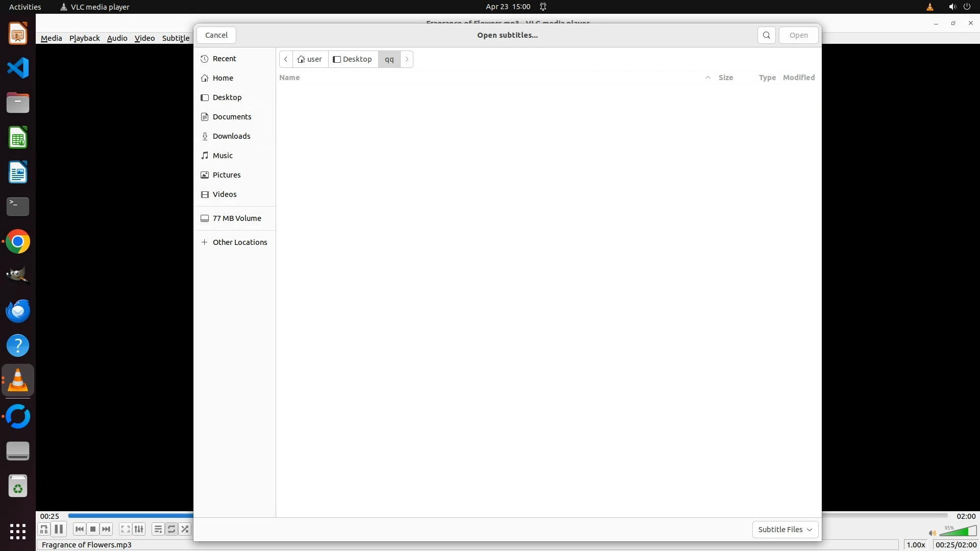Image resolution: width=980 pixels, height=551 pixels.
Task: Select Downloads in the sidebar
Action: 231,136
